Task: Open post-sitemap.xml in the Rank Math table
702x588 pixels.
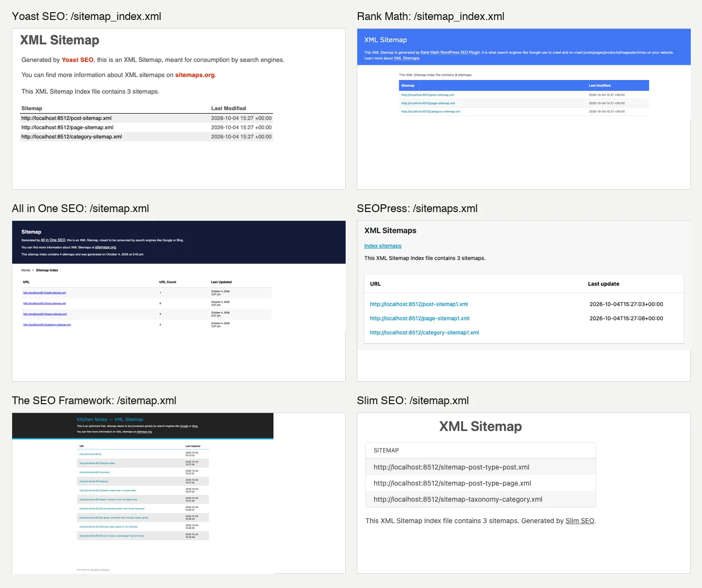Action: pos(428,95)
